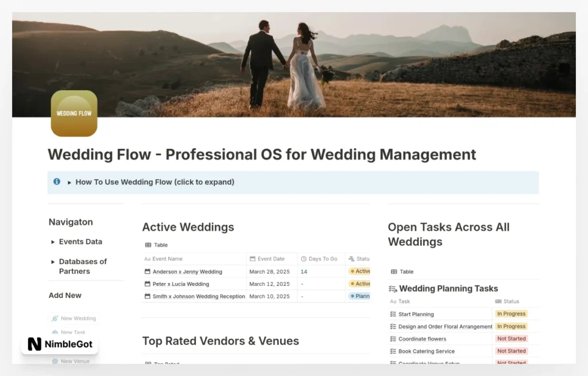Open the Coordinate flowers task

pos(422,339)
